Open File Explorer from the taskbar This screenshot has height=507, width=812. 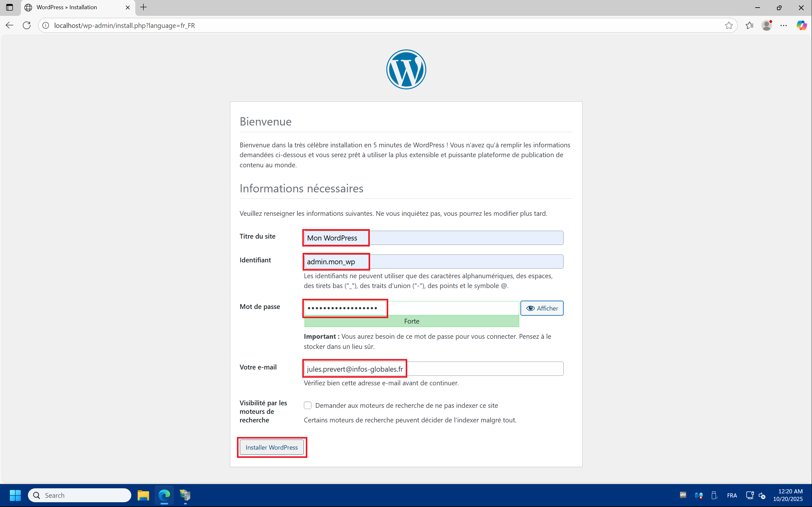[x=143, y=495]
